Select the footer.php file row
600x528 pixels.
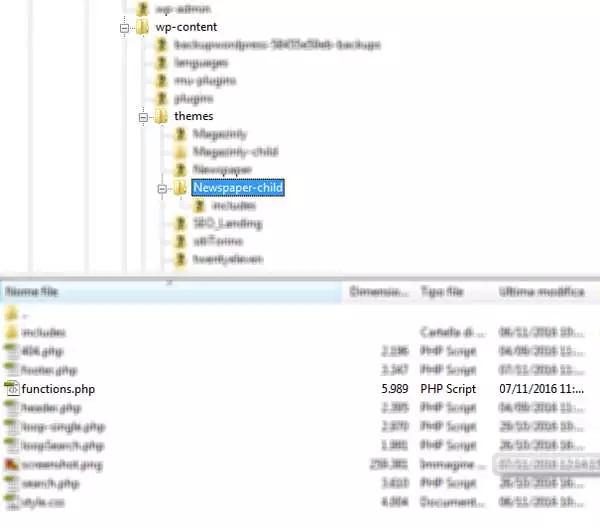tap(294, 370)
